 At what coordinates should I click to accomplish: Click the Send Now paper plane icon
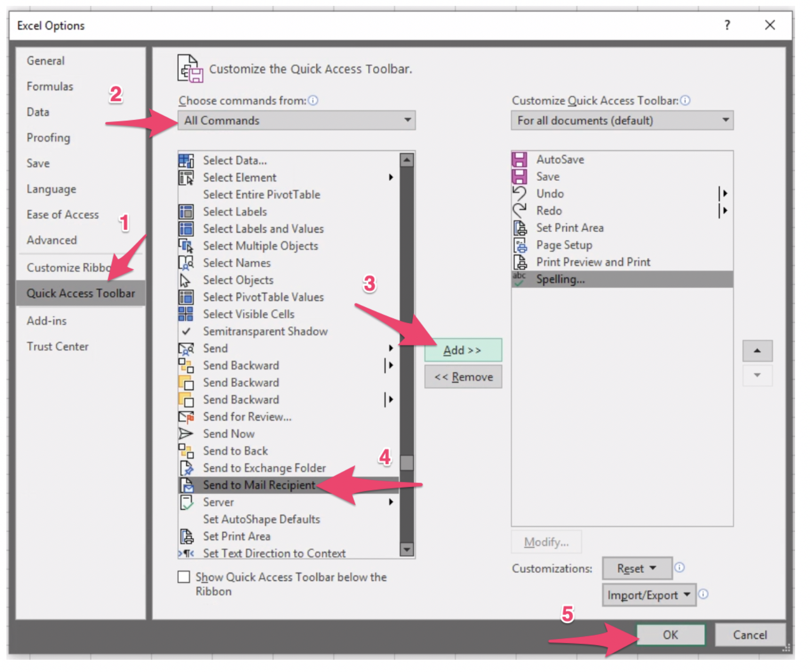point(186,434)
